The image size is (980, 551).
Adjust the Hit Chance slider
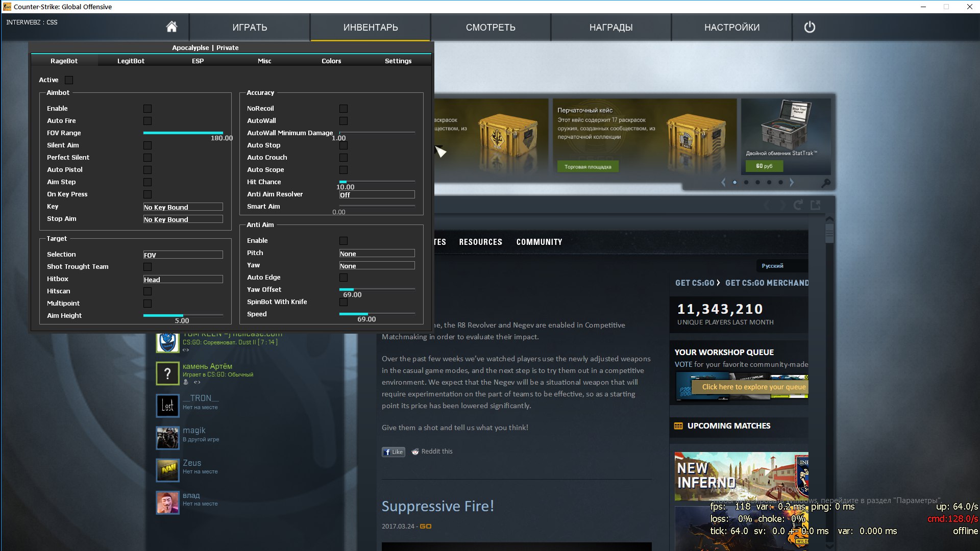click(377, 182)
